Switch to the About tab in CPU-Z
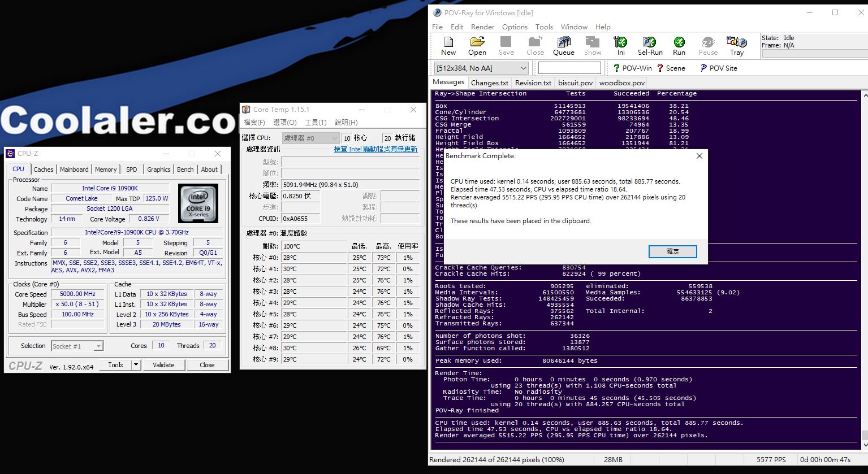868x474 pixels. [x=209, y=169]
